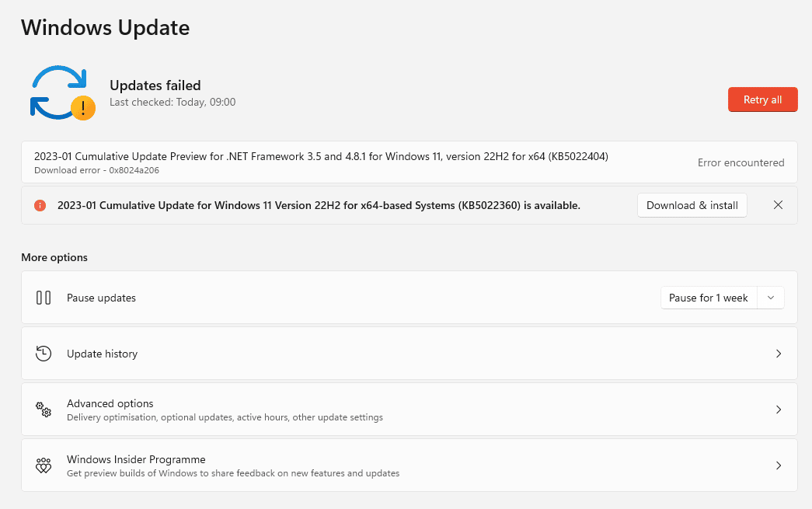
Task: Click the Retry all button
Action: (762, 99)
